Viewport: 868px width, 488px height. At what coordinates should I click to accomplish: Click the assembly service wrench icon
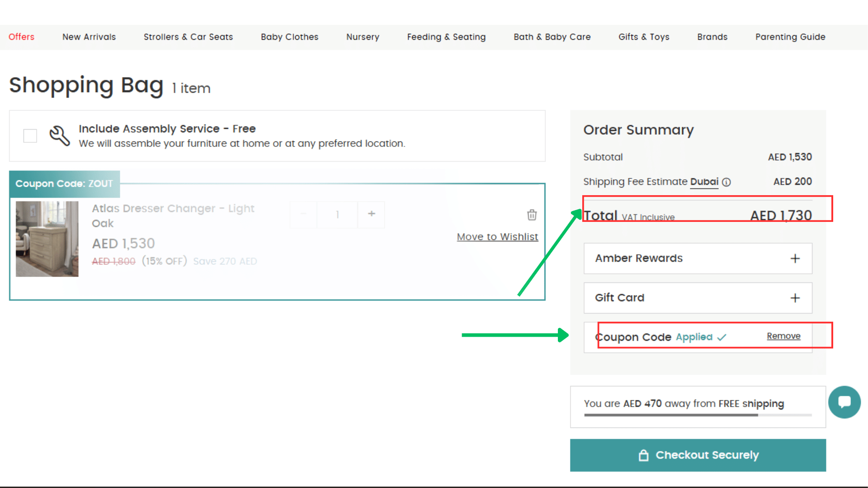coord(60,136)
